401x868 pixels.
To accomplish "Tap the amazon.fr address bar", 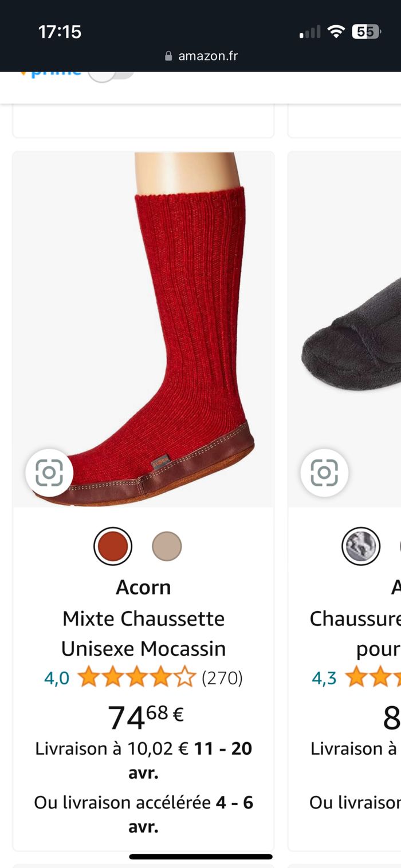I will [x=200, y=56].
